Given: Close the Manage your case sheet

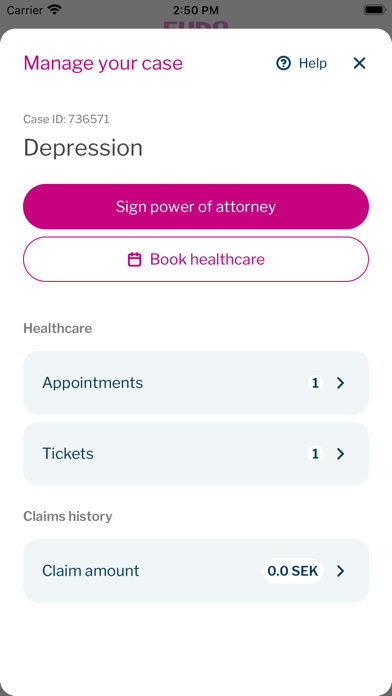Looking at the screenshot, I should tap(359, 63).
